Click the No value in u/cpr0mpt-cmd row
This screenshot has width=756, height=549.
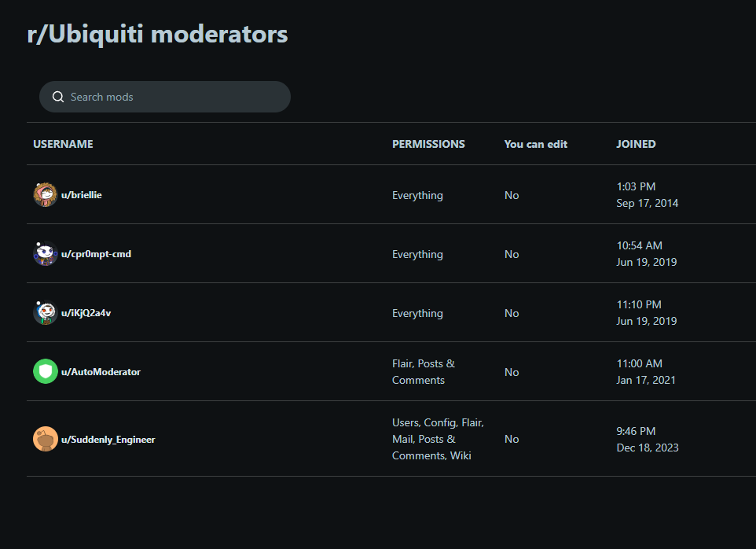click(512, 254)
